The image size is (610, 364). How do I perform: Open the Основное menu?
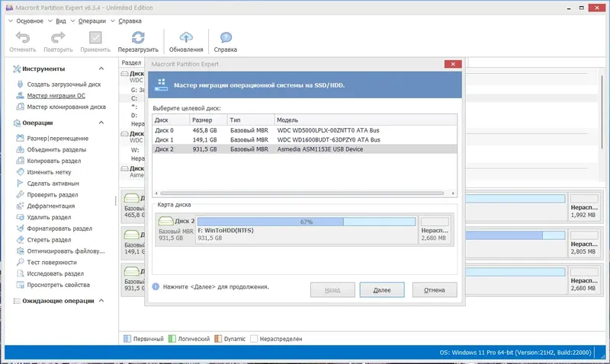[30, 21]
